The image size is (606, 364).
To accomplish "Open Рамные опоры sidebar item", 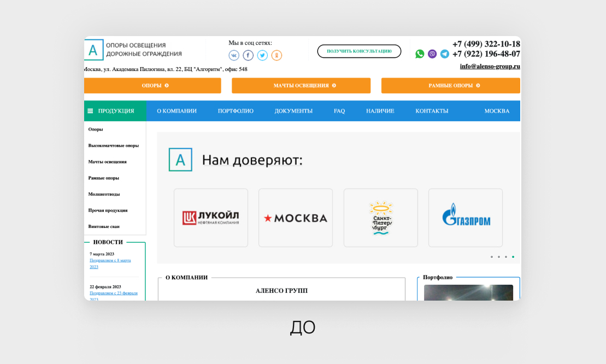I will pyautogui.click(x=104, y=178).
